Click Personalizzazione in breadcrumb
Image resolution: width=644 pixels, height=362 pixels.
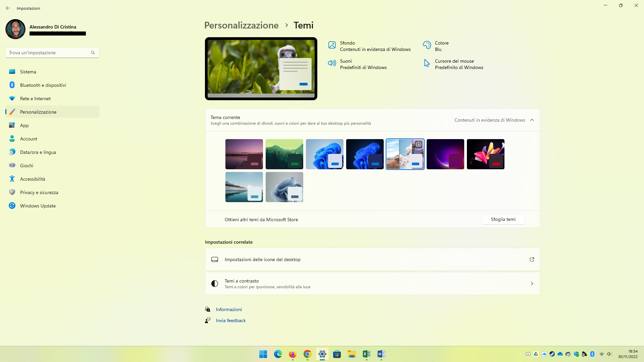(x=241, y=25)
